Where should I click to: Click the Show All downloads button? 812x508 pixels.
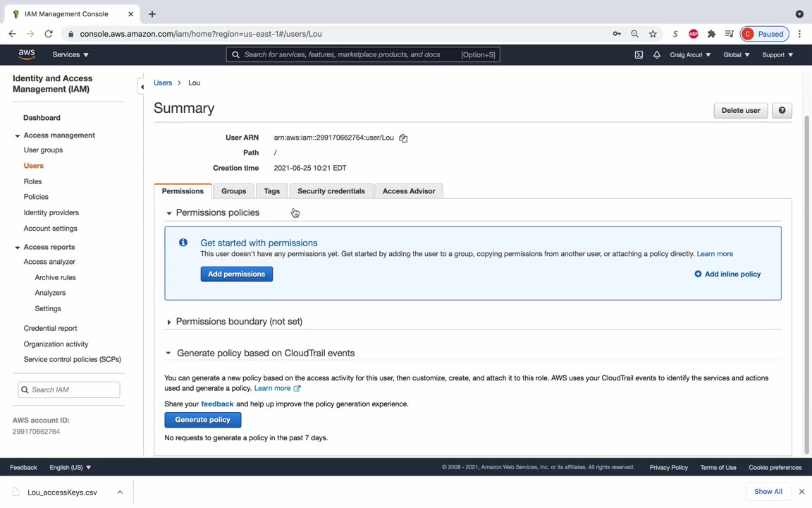768,491
